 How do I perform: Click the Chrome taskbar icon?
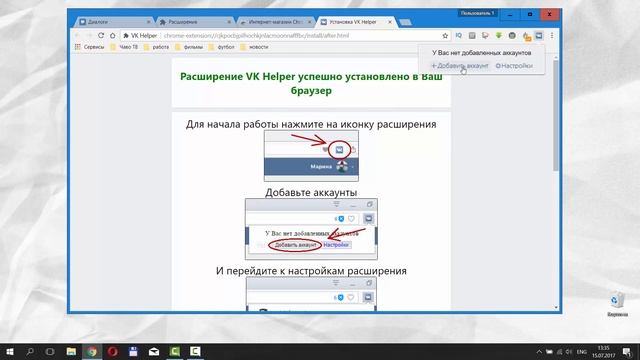pyautogui.click(x=92, y=351)
